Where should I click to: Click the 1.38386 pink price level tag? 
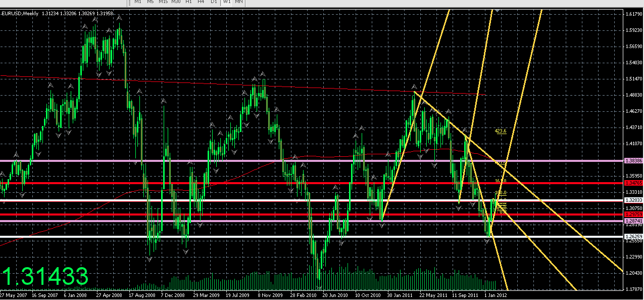tap(634, 160)
